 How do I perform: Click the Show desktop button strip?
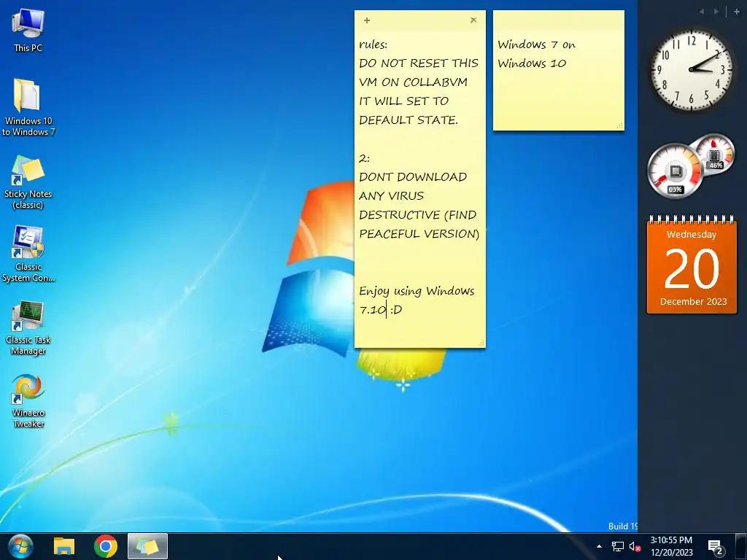741,546
